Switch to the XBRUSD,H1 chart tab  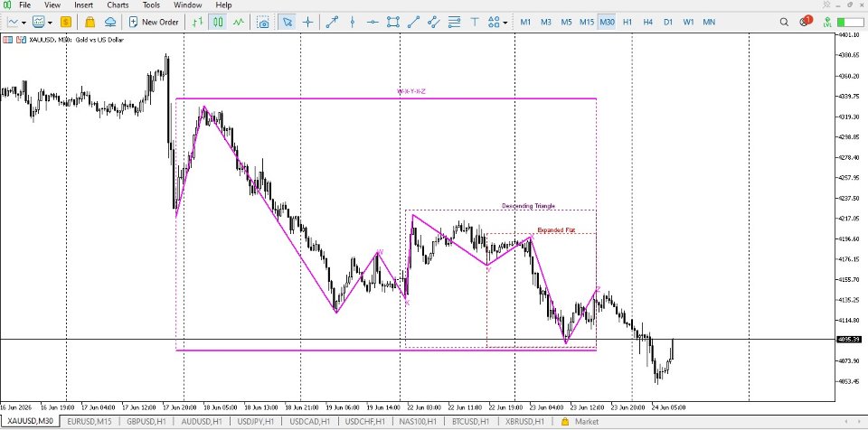[x=524, y=422]
